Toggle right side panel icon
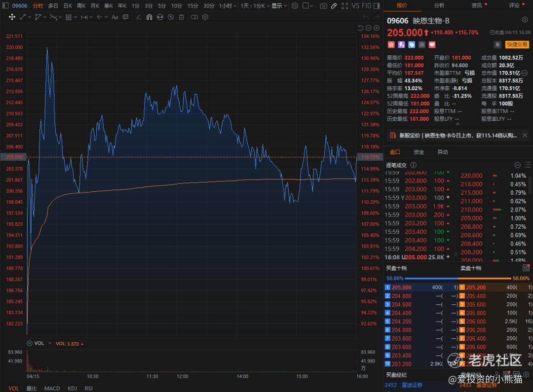Image resolution: width=533 pixels, height=392 pixels. click(377, 6)
